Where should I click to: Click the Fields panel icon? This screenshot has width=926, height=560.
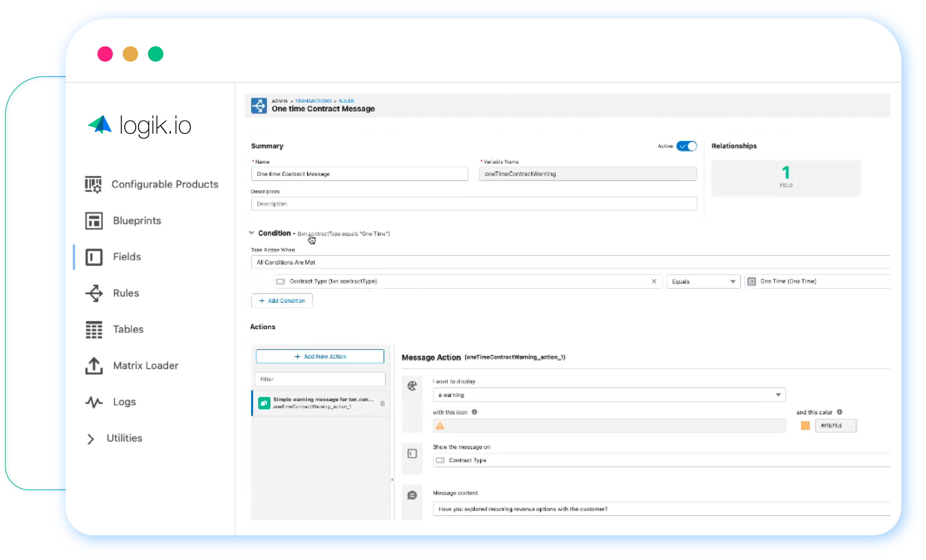(x=94, y=257)
